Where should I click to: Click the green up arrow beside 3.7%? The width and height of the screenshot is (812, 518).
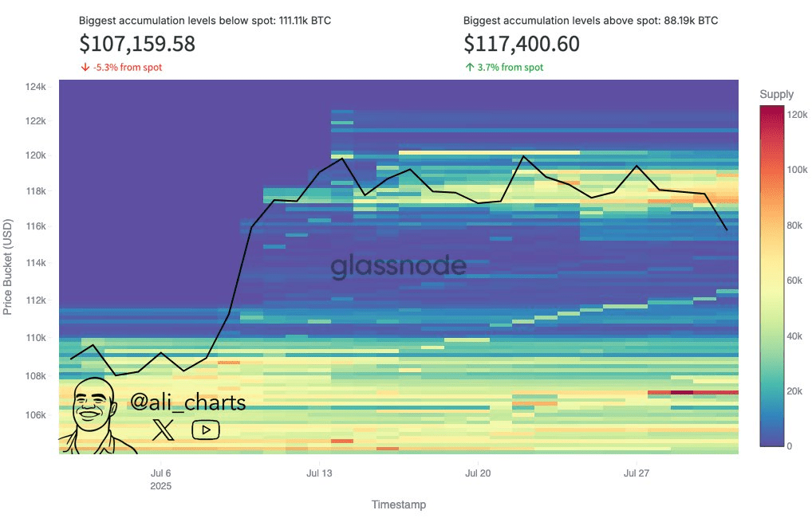tap(470, 67)
